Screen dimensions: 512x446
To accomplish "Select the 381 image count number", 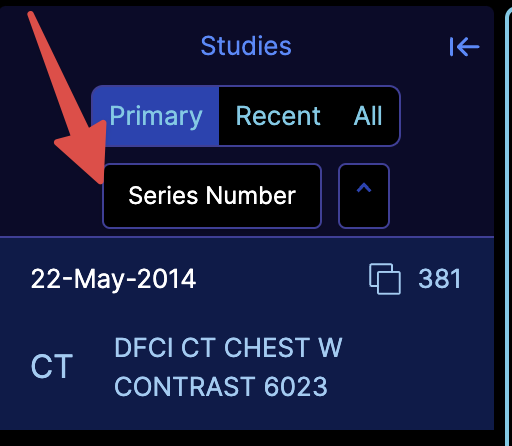I will pyautogui.click(x=440, y=279).
